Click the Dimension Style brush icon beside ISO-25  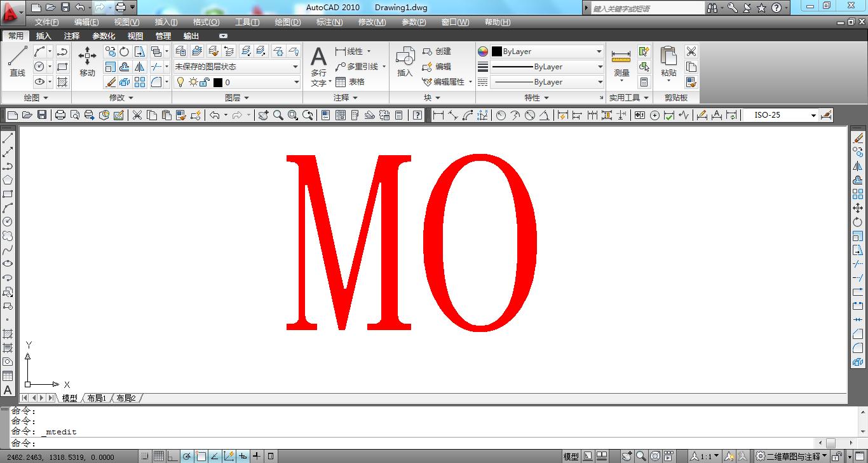[826, 115]
